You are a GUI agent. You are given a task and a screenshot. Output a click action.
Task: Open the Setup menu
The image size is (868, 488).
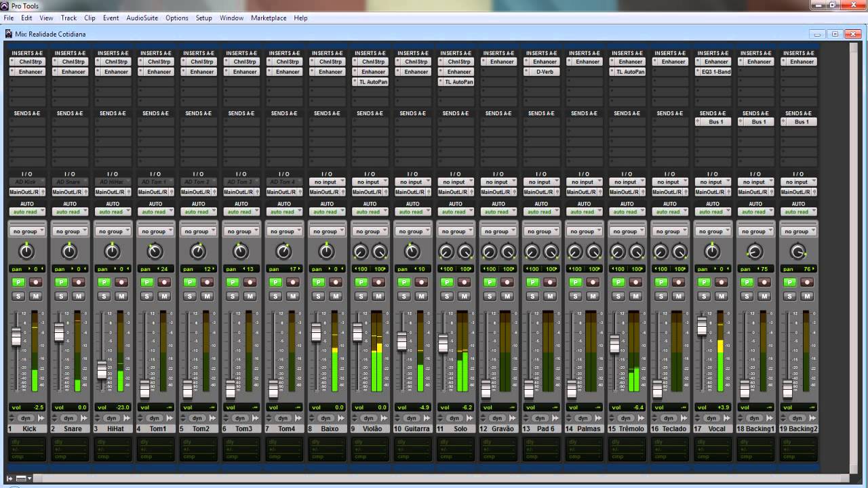[x=203, y=18]
